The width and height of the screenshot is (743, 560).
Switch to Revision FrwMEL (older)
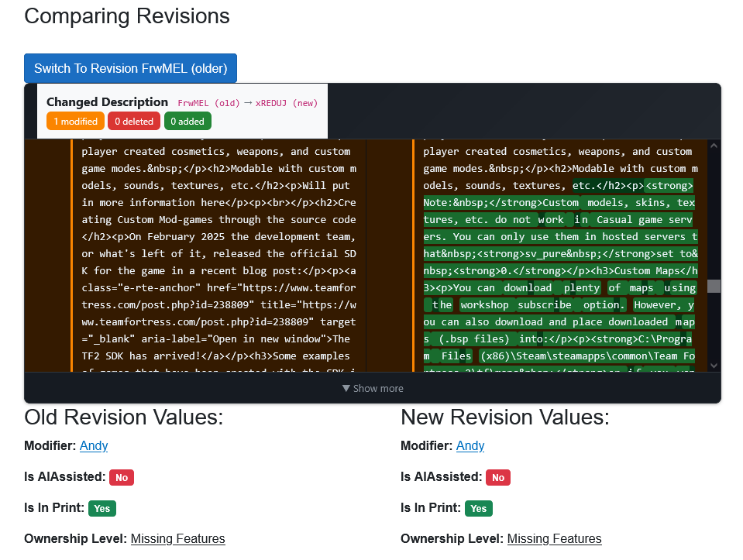coord(130,68)
